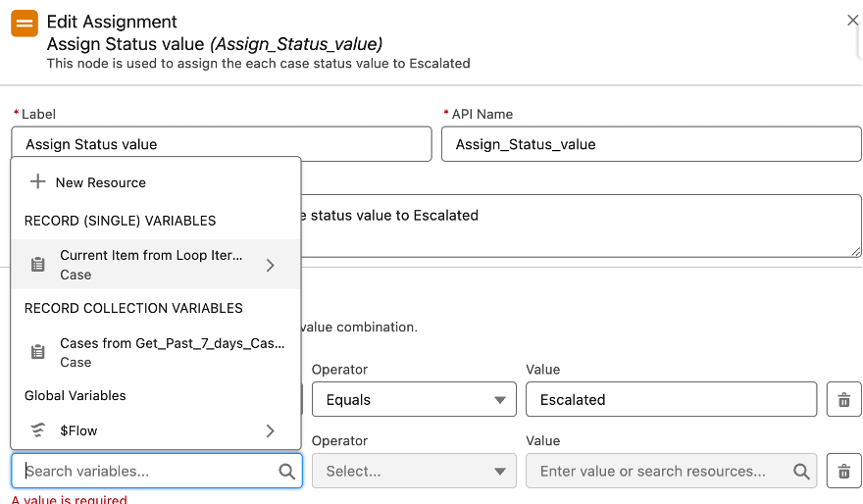Choose New Resource from the list

tap(100, 182)
